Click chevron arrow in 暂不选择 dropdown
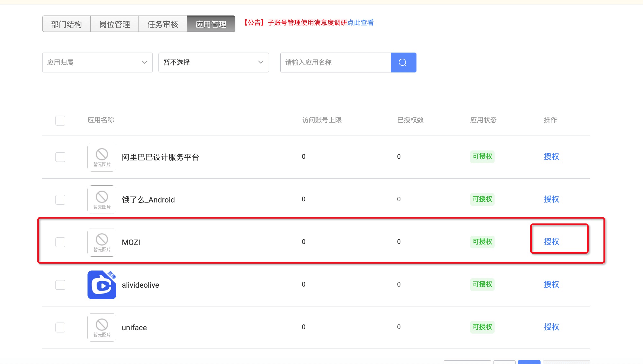643x364 pixels. point(261,63)
